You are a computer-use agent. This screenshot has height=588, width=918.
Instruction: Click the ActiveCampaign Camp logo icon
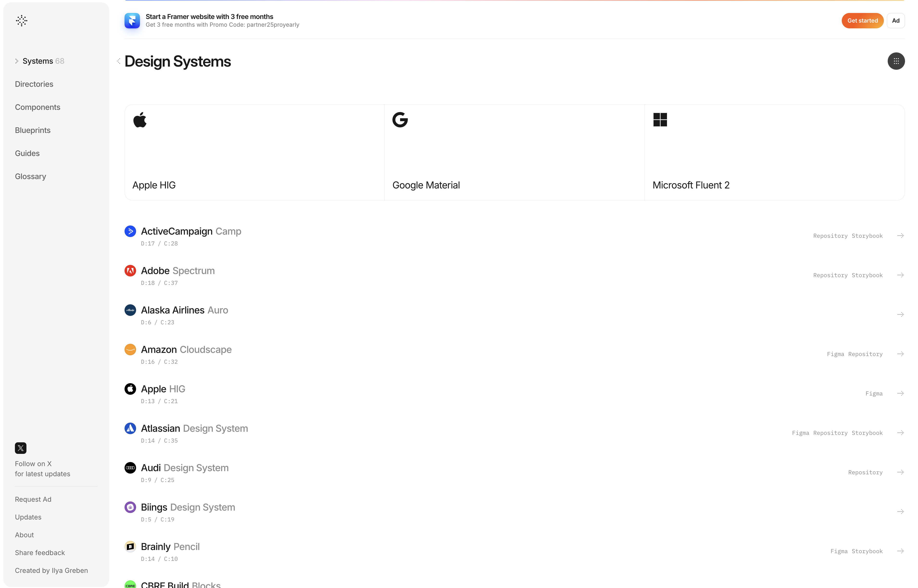(x=131, y=231)
